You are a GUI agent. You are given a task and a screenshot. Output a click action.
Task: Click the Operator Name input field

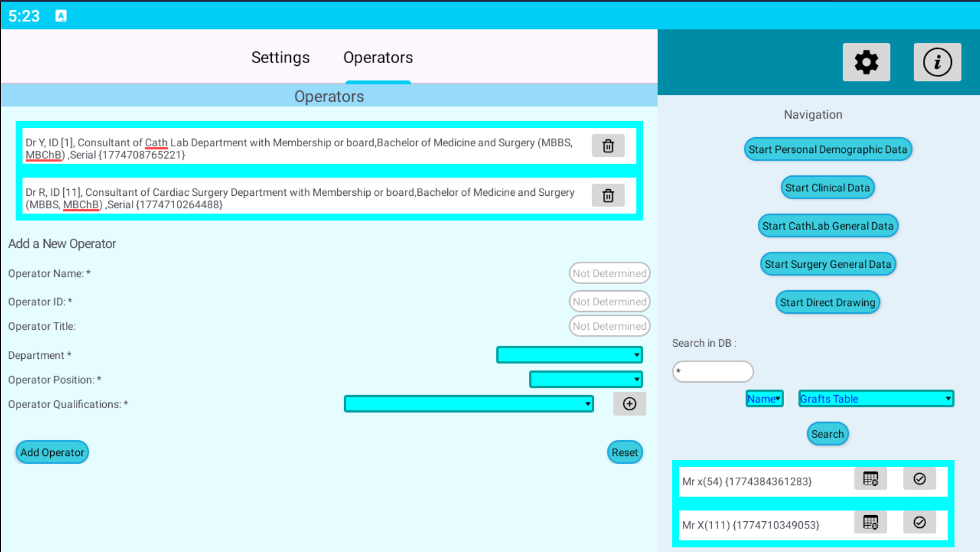[x=609, y=273]
